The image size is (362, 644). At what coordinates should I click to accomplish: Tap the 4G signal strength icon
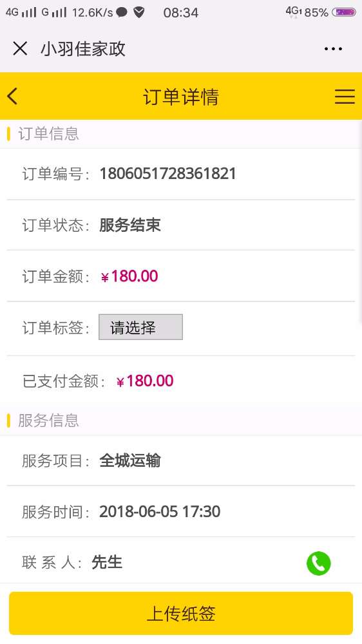click(21, 12)
